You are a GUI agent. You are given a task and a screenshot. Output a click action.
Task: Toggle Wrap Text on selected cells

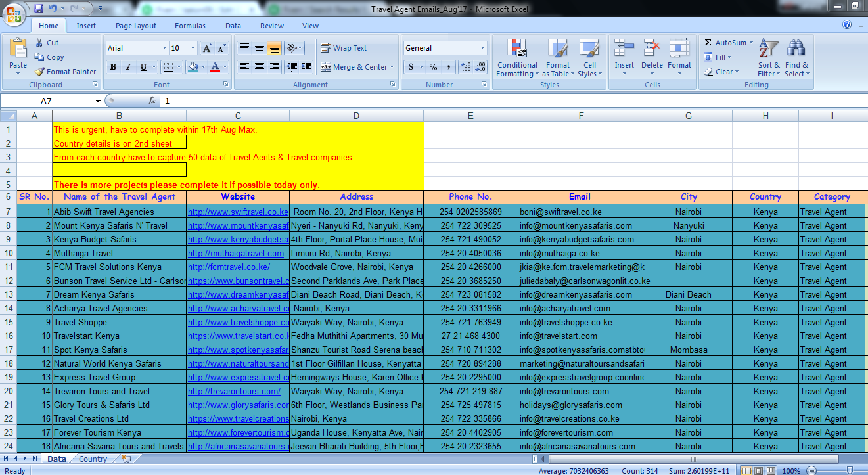[344, 48]
